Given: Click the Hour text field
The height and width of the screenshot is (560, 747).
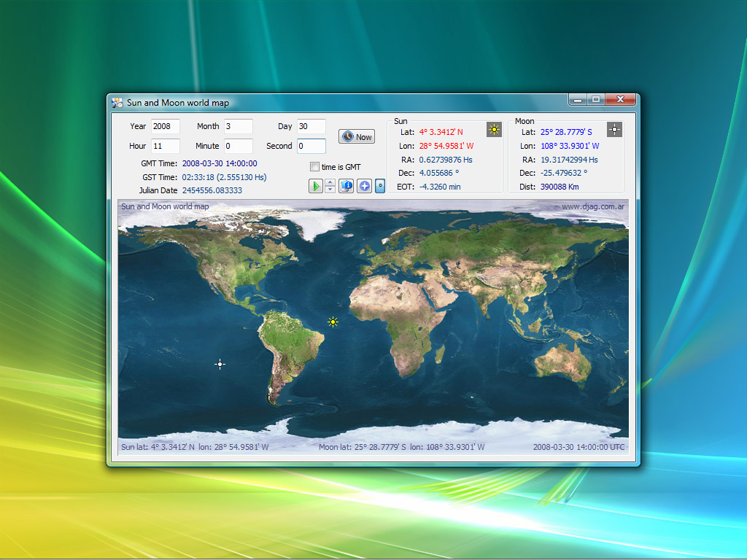Looking at the screenshot, I should tap(165, 146).
